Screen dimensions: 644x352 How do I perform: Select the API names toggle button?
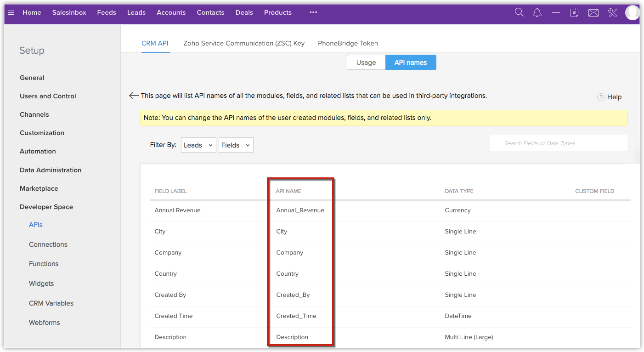click(411, 62)
